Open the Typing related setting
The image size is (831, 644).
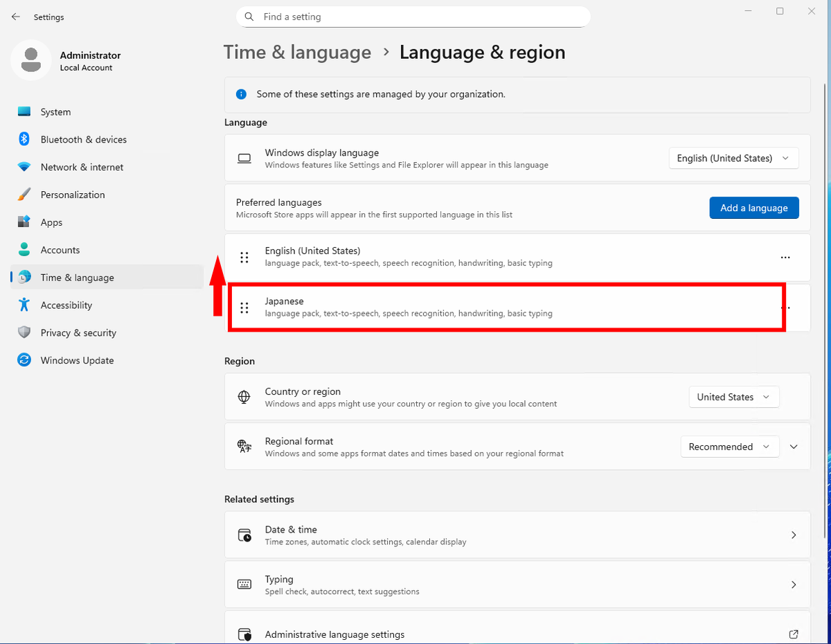coord(517,584)
